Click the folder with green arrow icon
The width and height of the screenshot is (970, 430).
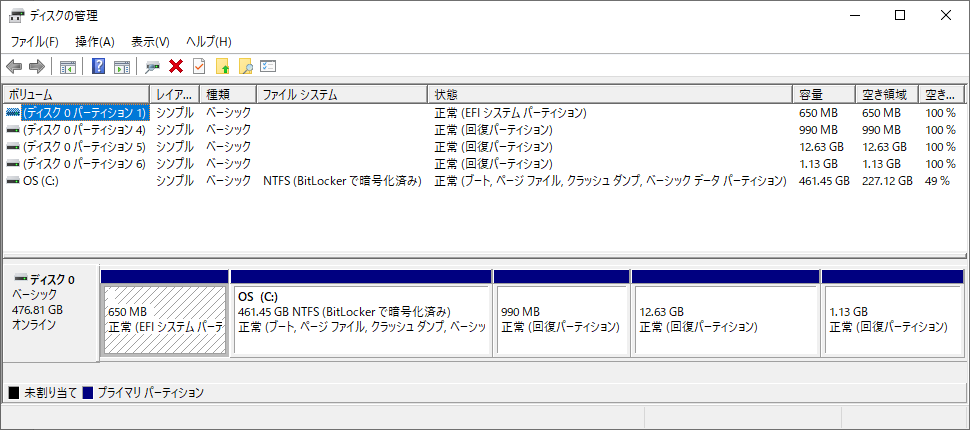pyautogui.click(x=222, y=66)
